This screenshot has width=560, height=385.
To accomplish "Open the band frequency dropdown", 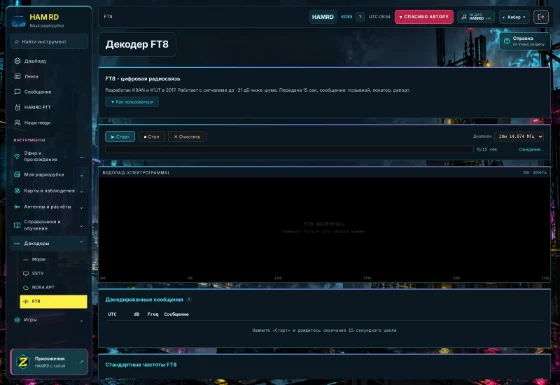I will point(519,136).
